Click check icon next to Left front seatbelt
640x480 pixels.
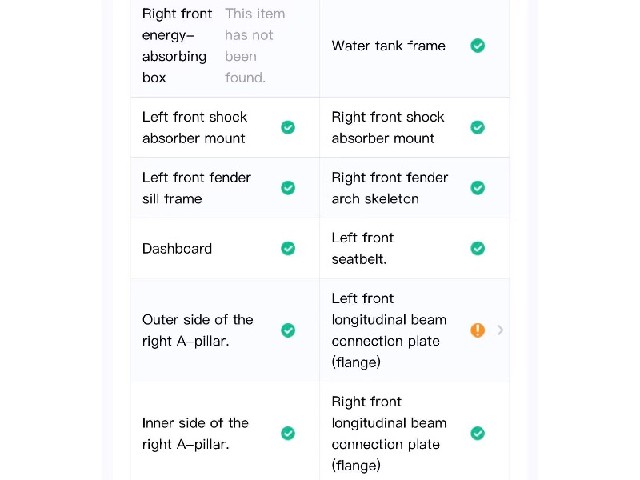click(x=478, y=248)
